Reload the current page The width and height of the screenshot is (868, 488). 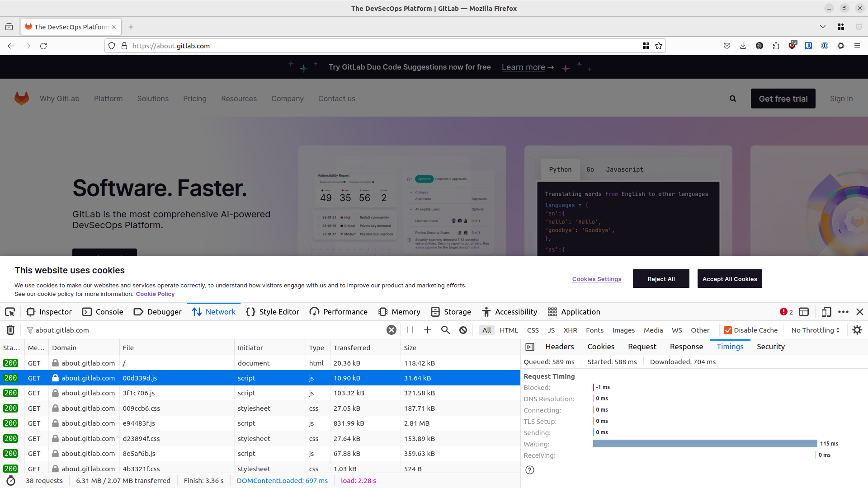43,46
